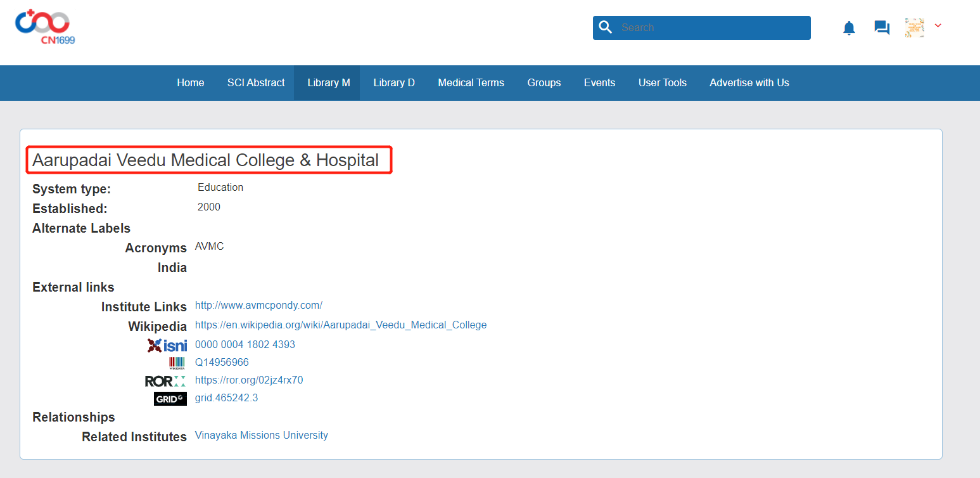Click the user profile avatar

914,28
